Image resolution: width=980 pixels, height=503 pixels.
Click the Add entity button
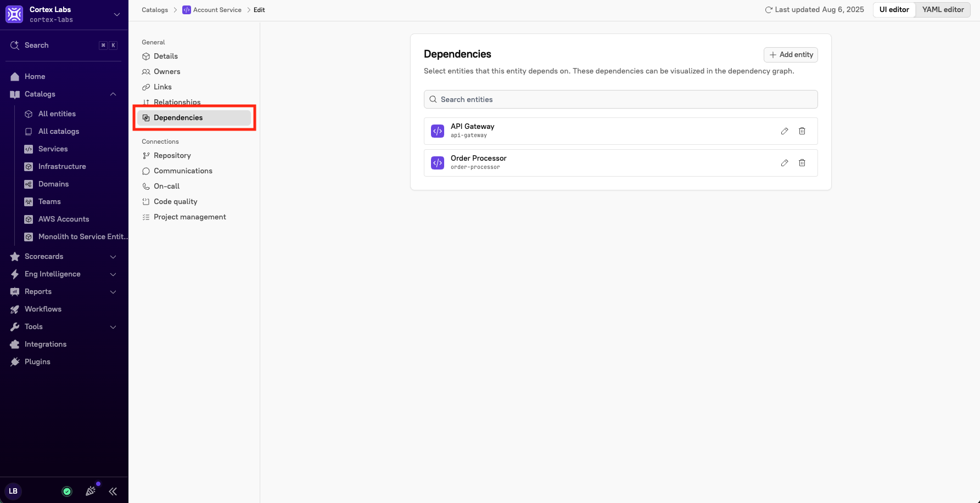tap(791, 55)
